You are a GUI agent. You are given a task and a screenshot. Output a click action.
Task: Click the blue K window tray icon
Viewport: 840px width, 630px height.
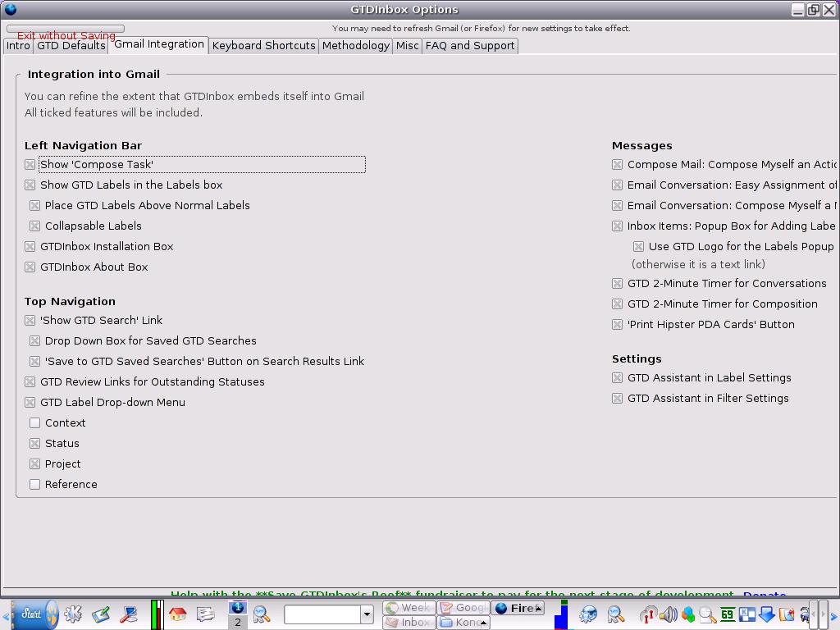(746, 614)
